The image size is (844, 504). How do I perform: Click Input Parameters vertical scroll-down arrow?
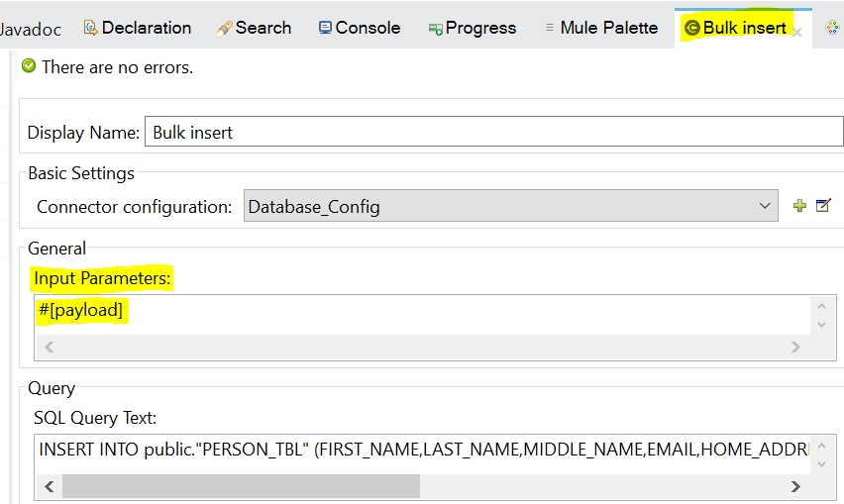click(820, 324)
